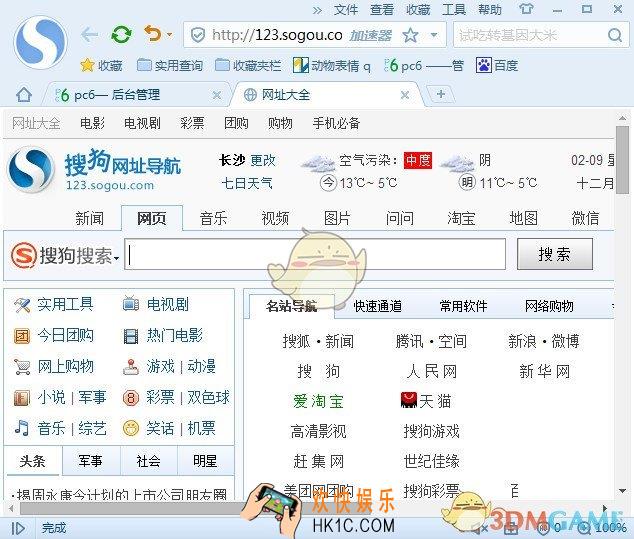Toggle the sidebar icon in the status bar

(18, 528)
